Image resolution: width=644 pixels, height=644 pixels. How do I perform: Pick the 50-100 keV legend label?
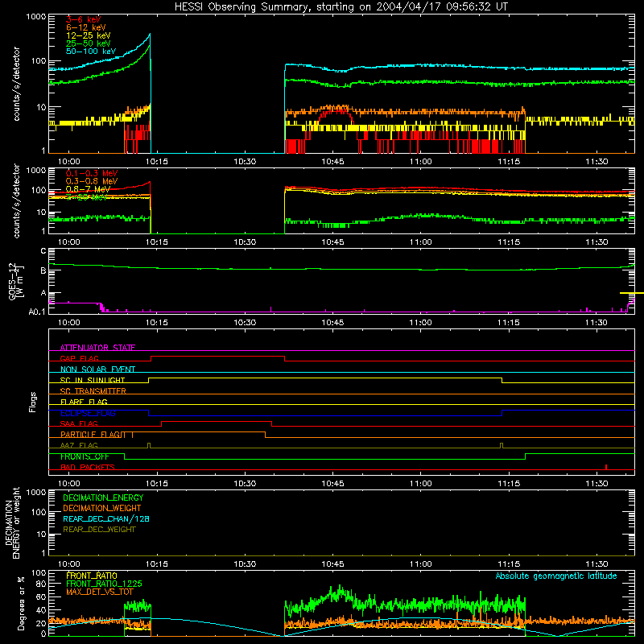click(91, 52)
